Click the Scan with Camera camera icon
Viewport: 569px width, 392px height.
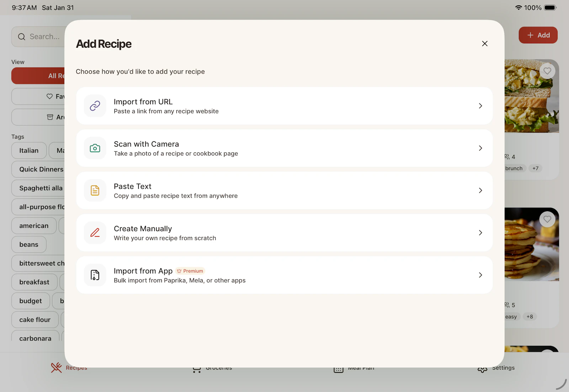(x=95, y=148)
